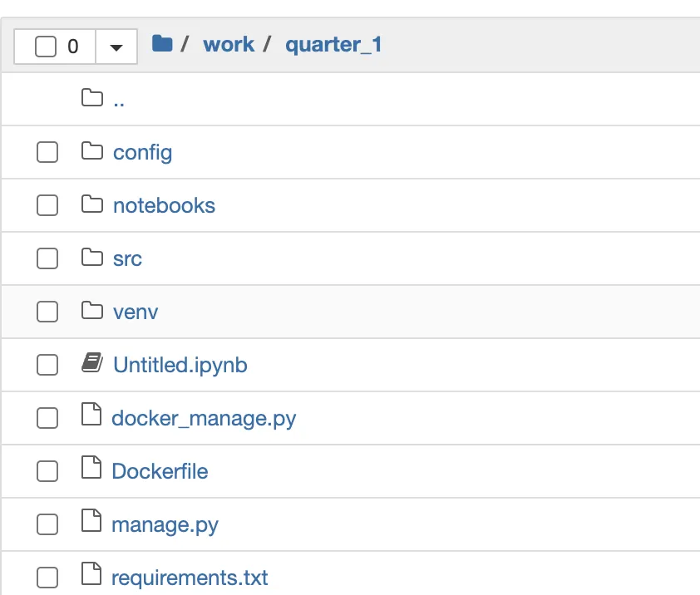This screenshot has height=595, width=700.
Task: Open the Untitled.ipynb notebook
Action: coord(180,365)
